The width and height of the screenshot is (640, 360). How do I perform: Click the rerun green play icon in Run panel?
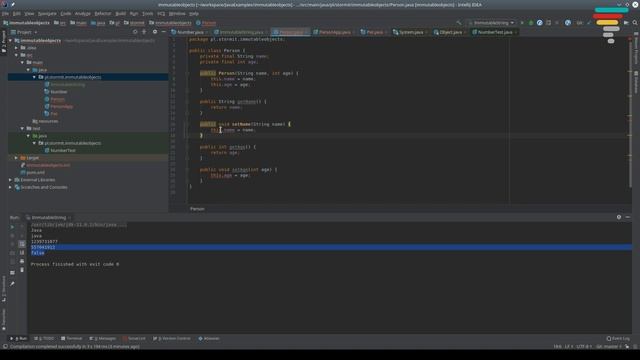click(x=12, y=227)
